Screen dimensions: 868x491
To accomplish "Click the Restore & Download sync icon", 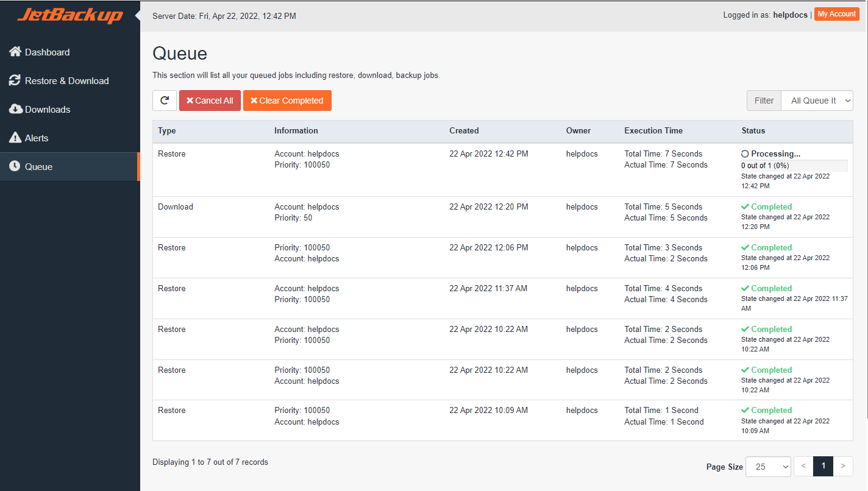I will pos(15,80).
